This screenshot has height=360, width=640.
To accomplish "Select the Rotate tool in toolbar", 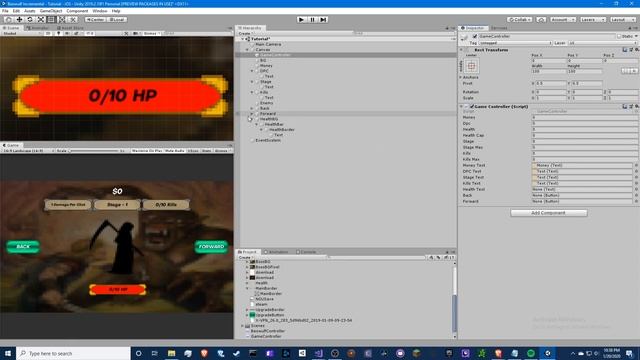I will (x=30, y=19).
